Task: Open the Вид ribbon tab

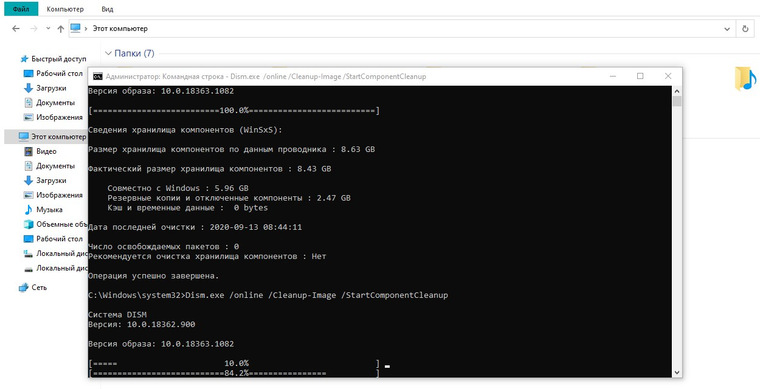Action: (x=108, y=9)
